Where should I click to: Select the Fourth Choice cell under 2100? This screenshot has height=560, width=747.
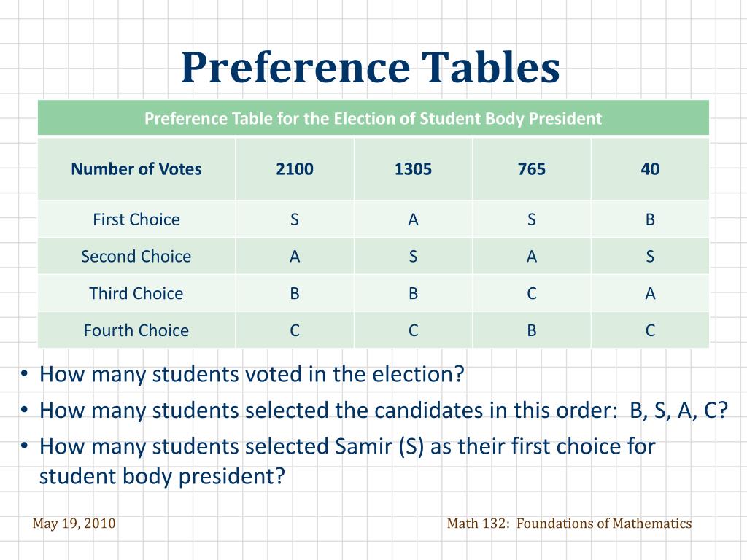coord(295,330)
